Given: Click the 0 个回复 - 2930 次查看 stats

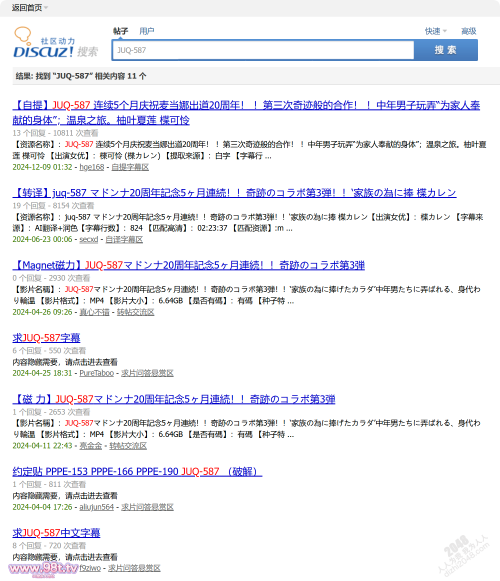Looking at the screenshot, I should (51, 278).
